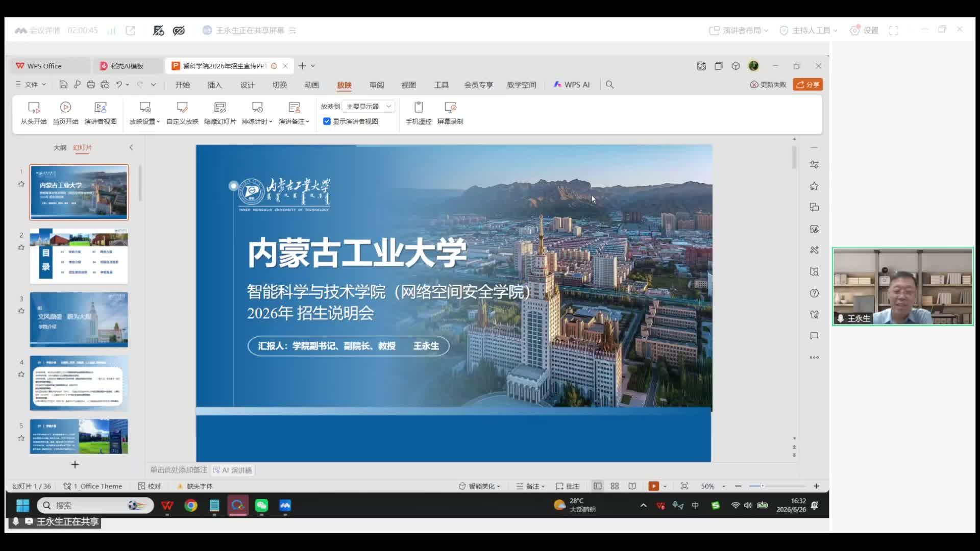The image size is (980, 551).
Task: Click the meeting fullscreen icon
Action: click(894, 31)
